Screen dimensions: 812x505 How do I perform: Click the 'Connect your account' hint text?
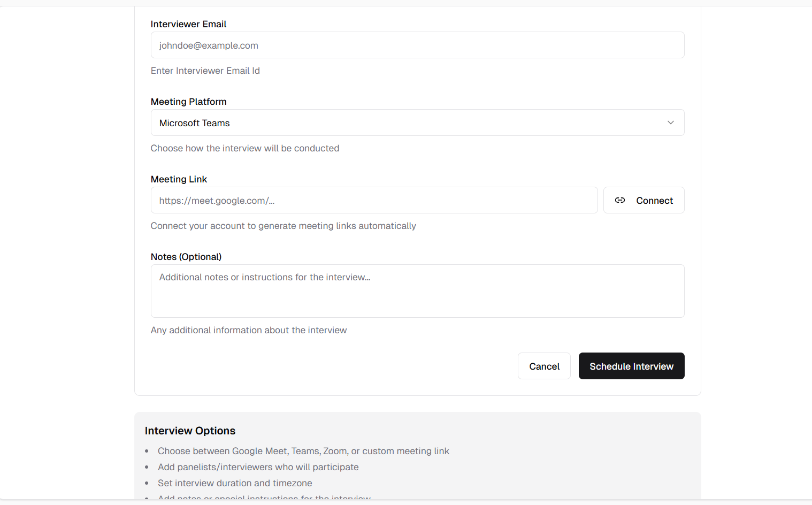coord(283,226)
